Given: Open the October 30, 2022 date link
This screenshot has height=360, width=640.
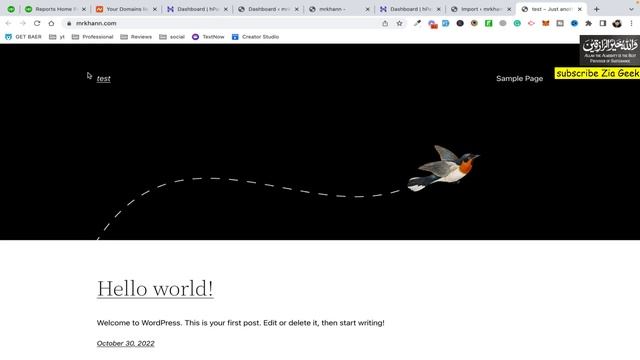Looking at the screenshot, I should pos(126,343).
